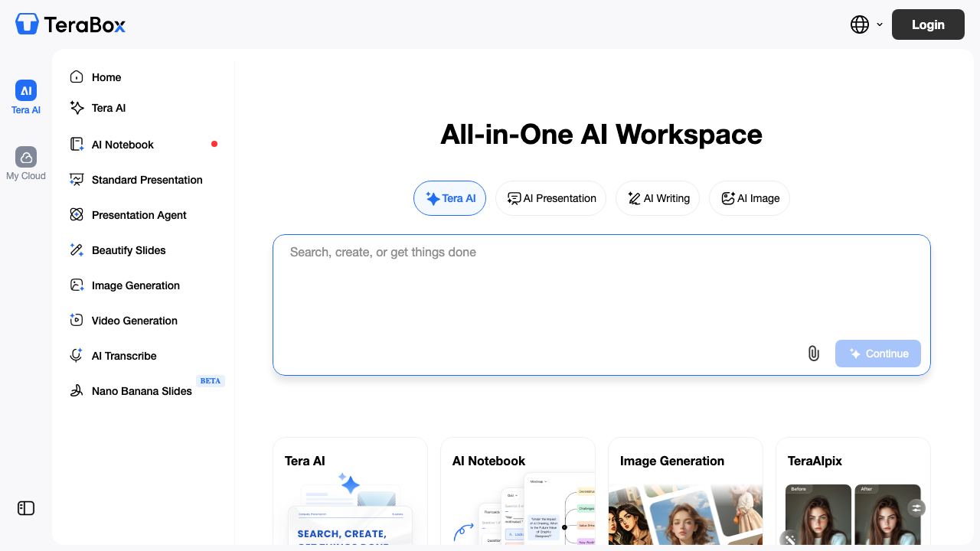980x551 pixels.
Task: Focus the 'Search, create, or get things done' box
Action: 602,305
